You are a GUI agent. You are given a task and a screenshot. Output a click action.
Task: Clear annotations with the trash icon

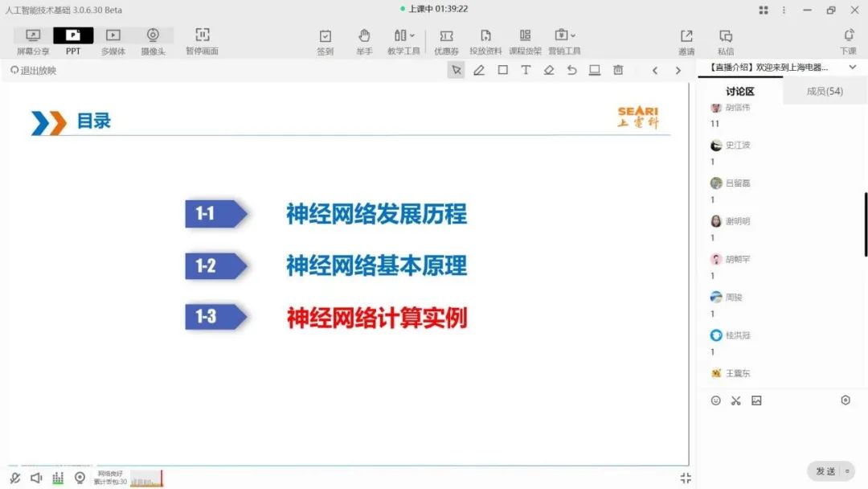[618, 70]
